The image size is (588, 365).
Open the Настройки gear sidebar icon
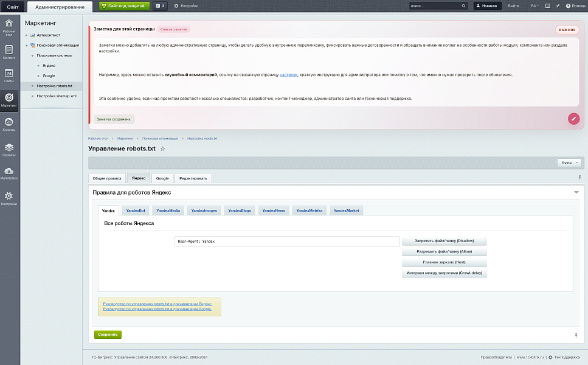(x=9, y=198)
